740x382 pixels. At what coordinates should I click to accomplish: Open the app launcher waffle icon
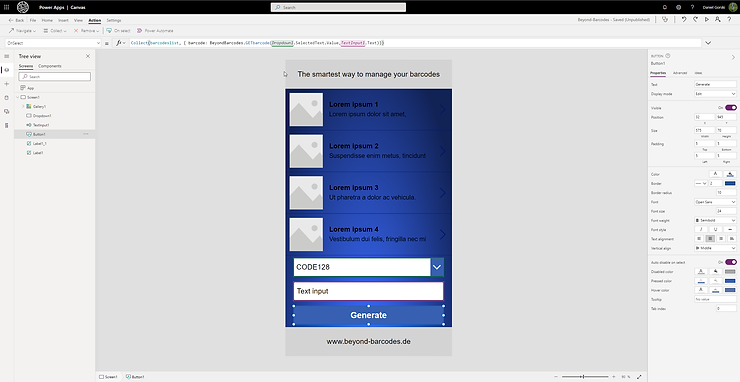pos(7,8)
